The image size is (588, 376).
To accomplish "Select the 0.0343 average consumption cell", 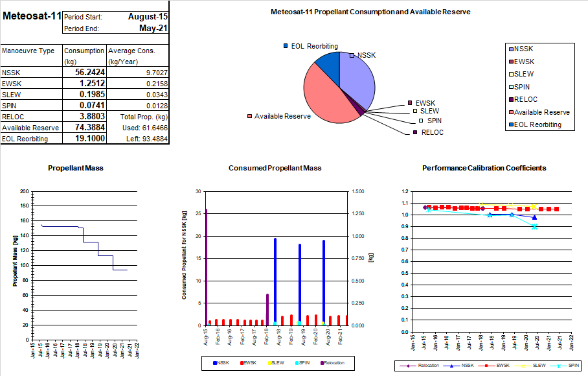I will [x=157, y=95].
